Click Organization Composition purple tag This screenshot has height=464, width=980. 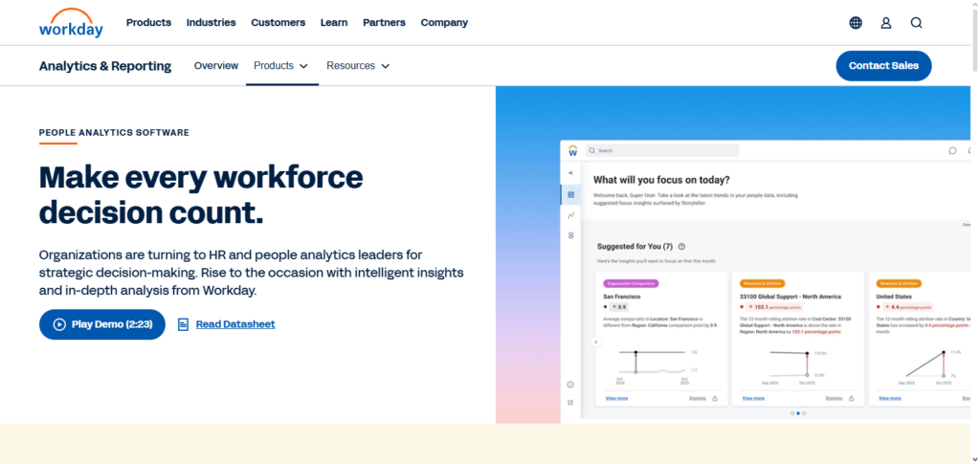[x=631, y=283]
